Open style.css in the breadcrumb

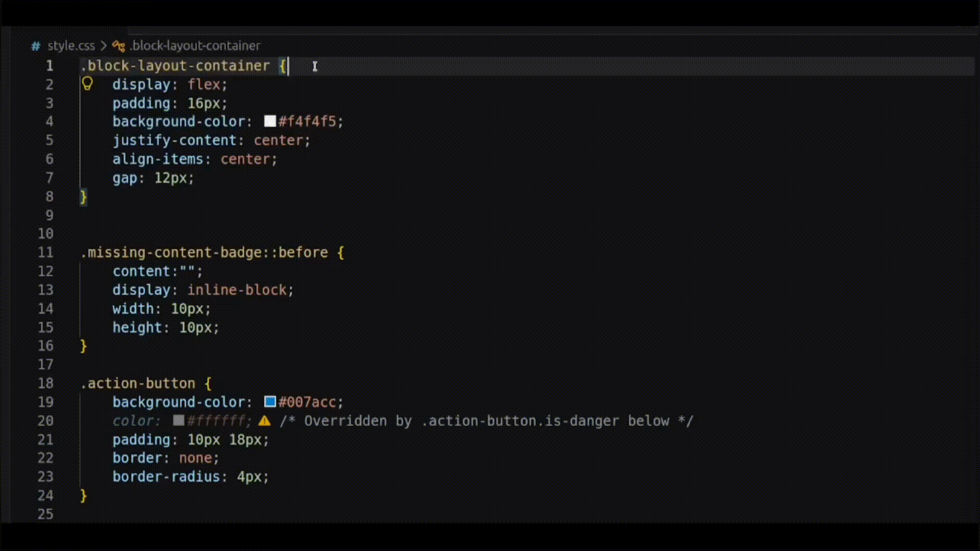click(x=71, y=46)
